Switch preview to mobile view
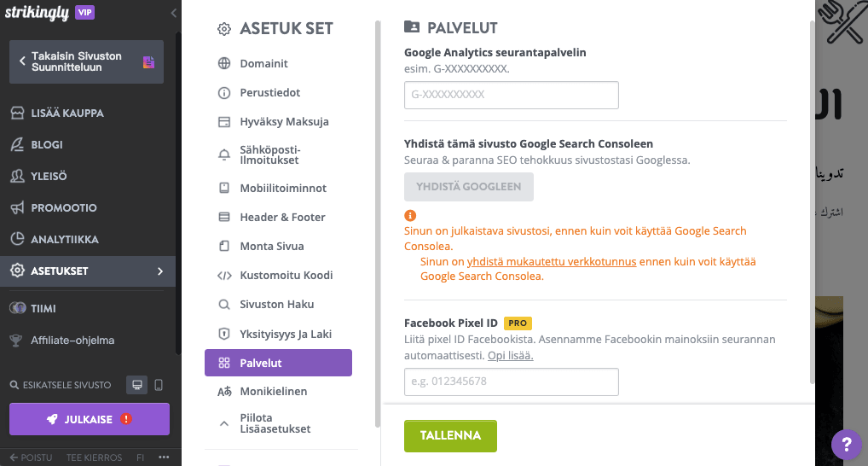Screen dimensions: 868x466 click(159, 385)
